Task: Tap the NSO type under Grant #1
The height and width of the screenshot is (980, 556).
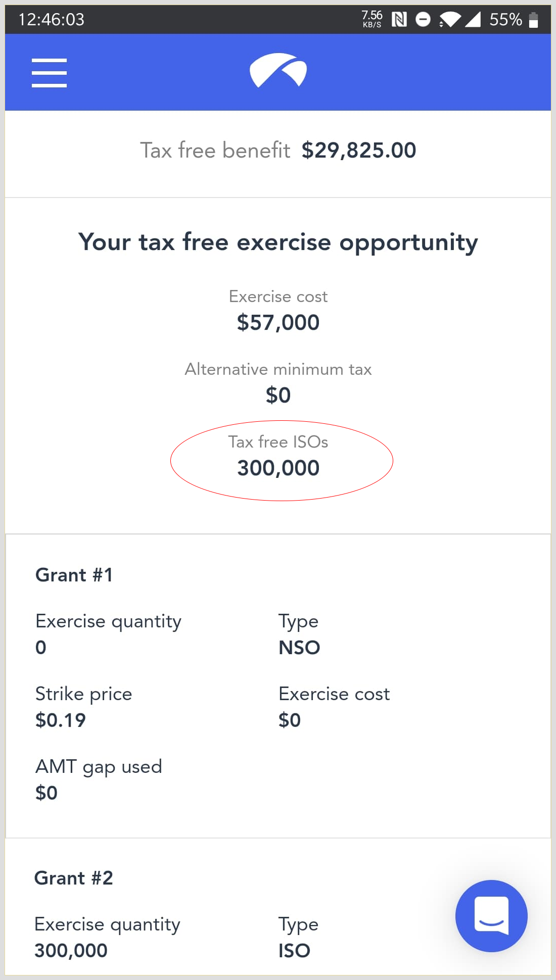Action: [299, 648]
